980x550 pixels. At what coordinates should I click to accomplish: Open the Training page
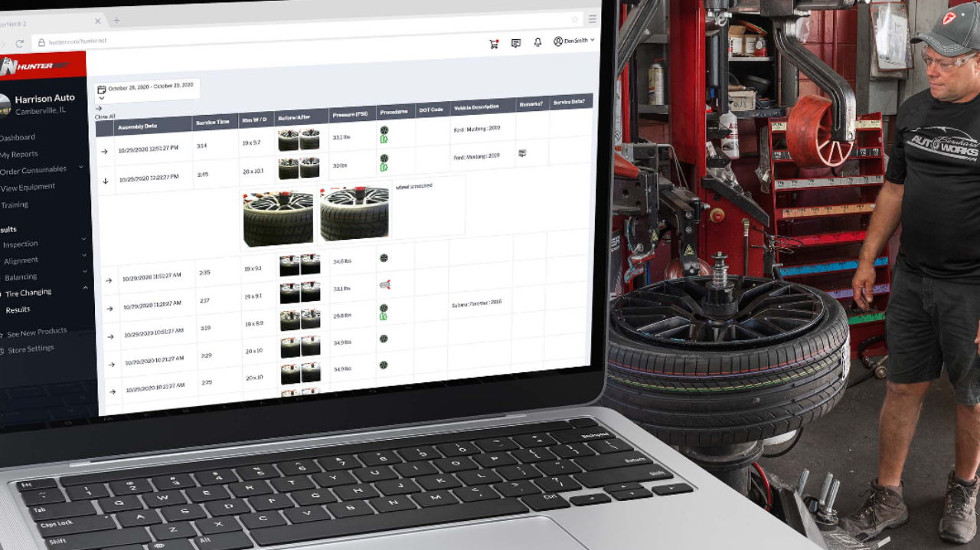click(x=15, y=205)
